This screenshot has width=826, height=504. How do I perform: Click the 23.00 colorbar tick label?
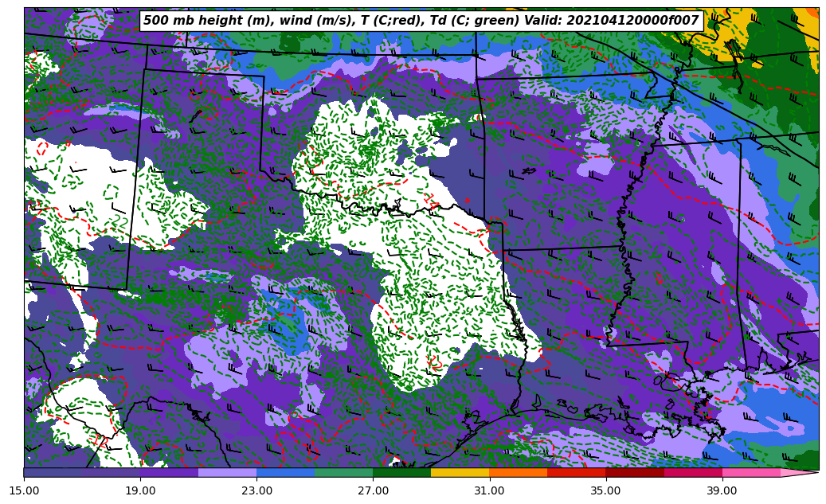(256, 490)
